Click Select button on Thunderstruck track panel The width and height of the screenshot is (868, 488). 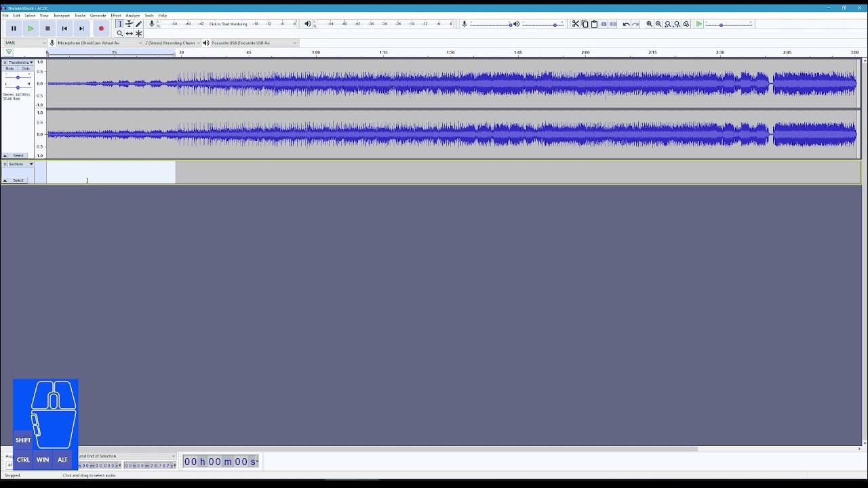click(18, 155)
